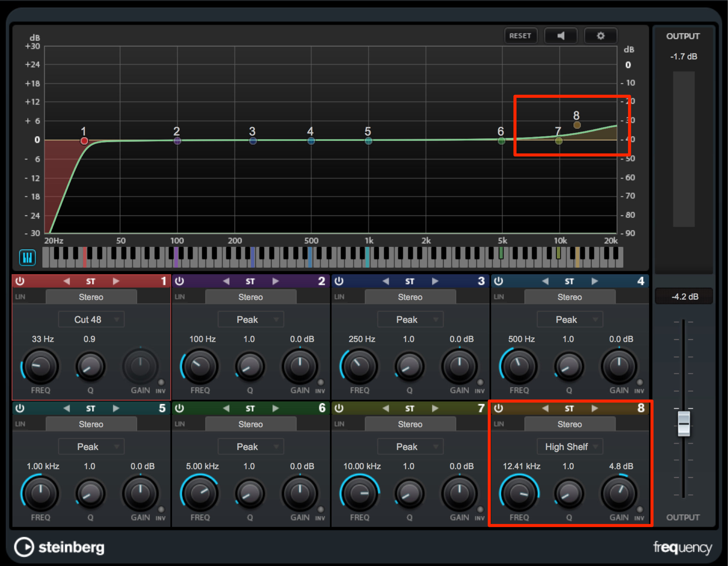Viewport: 728px width, 566px height.
Task: Click band 7 olive node at 10k
Action: (x=559, y=141)
